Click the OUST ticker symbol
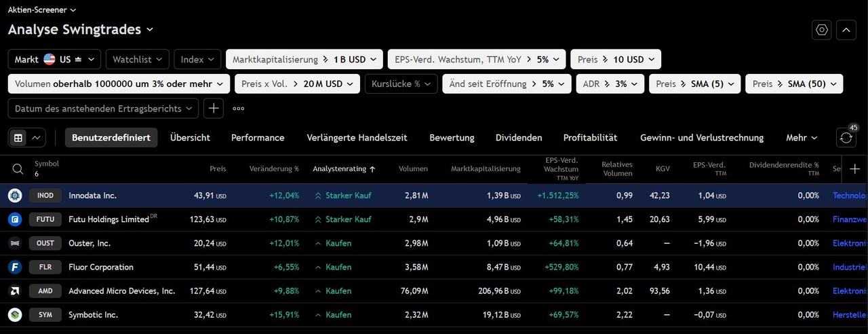 coord(45,243)
